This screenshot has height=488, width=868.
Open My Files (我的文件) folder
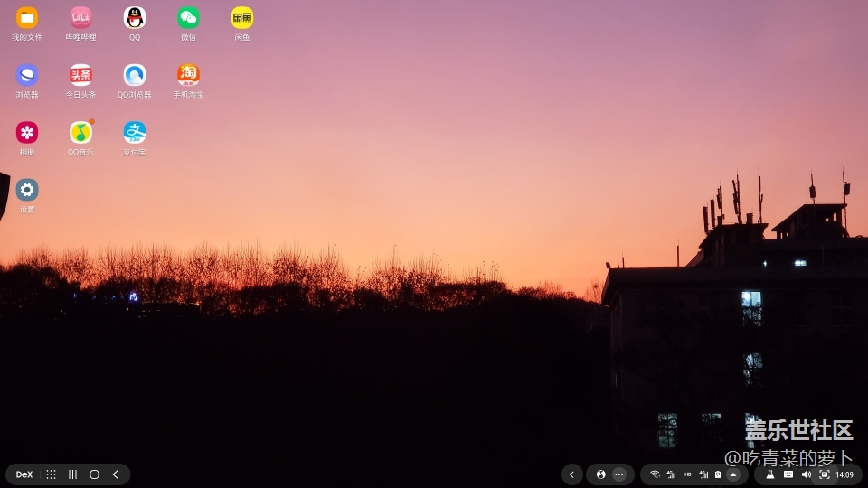[27, 18]
